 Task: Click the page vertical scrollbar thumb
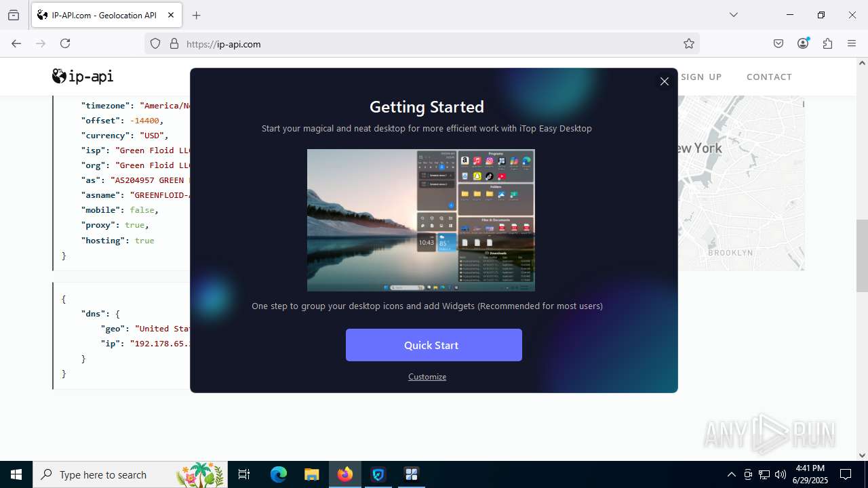(x=862, y=256)
